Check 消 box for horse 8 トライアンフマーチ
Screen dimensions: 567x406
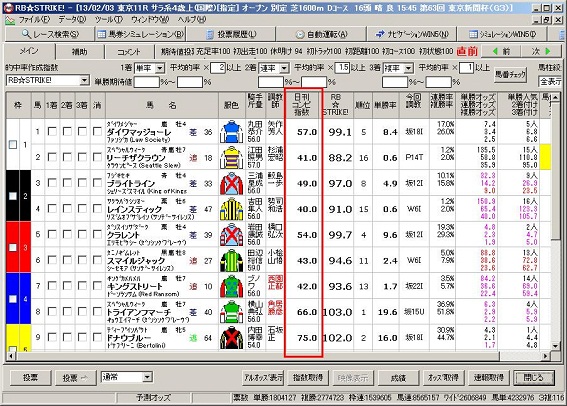tap(97, 312)
